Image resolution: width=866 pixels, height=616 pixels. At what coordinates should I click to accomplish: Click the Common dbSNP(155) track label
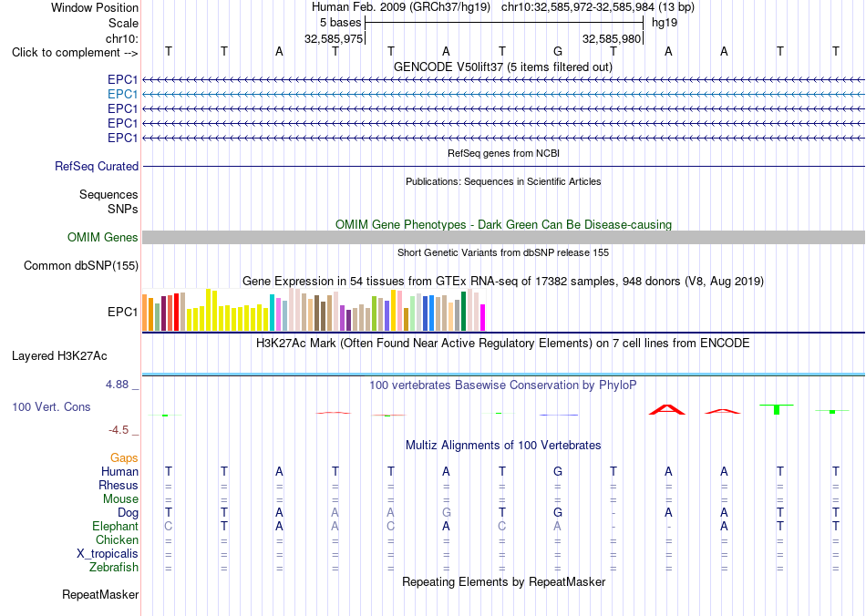(81, 265)
